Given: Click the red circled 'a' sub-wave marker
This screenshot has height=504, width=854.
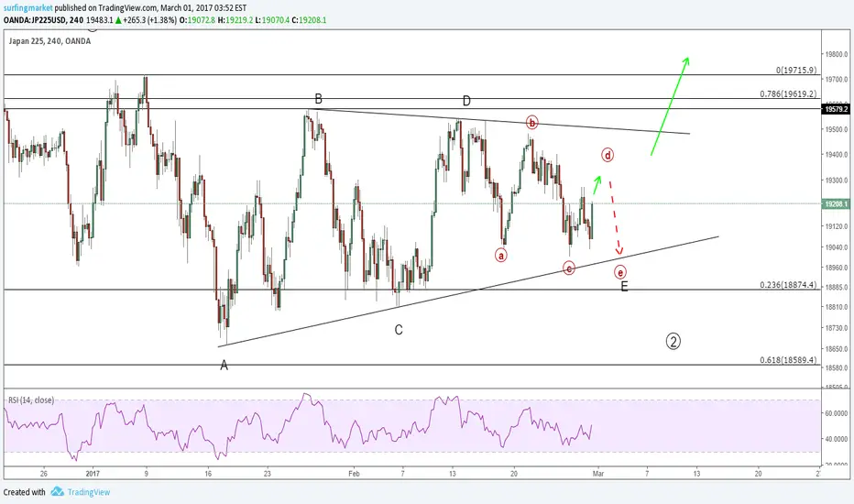Looking at the screenshot, I should [501, 255].
